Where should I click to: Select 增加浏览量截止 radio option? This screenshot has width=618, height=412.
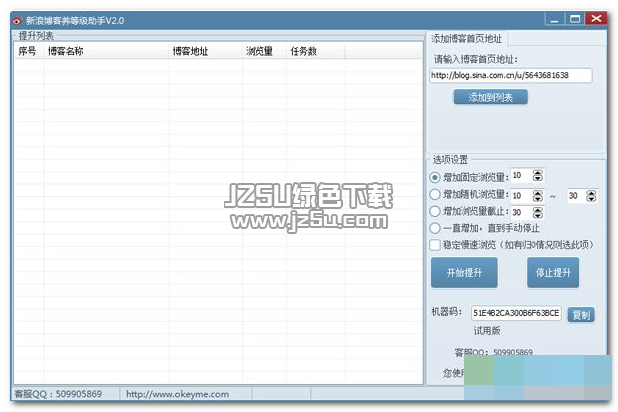pyautogui.click(x=435, y=211)
